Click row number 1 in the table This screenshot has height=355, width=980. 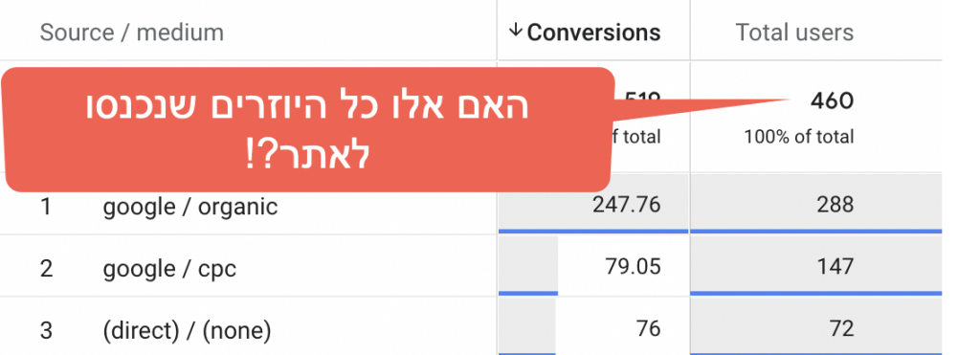click(46, 206)
